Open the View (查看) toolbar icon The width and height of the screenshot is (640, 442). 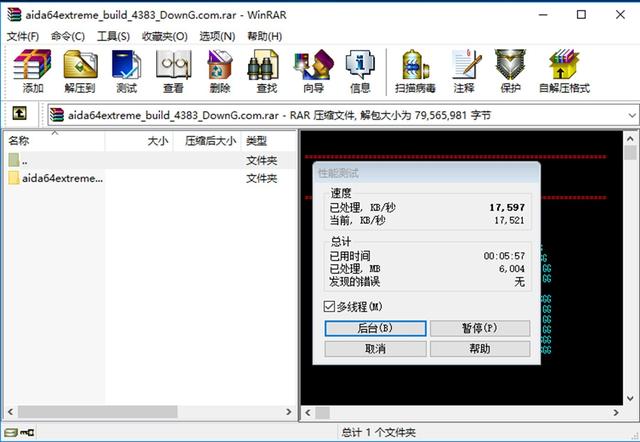[173, 64]
